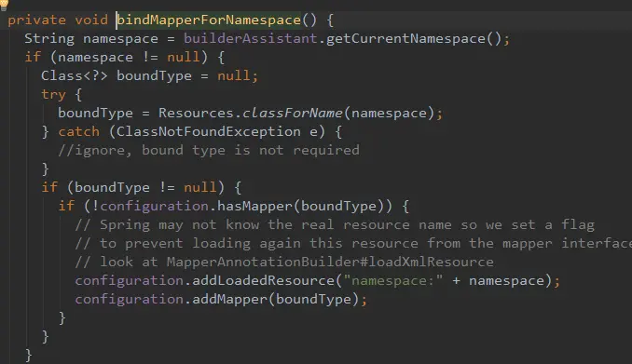This screenshot has height=364, width=632.
Task: Click boundType variable in 'Class<?> boundType = null'
Action: pos(154,75)
